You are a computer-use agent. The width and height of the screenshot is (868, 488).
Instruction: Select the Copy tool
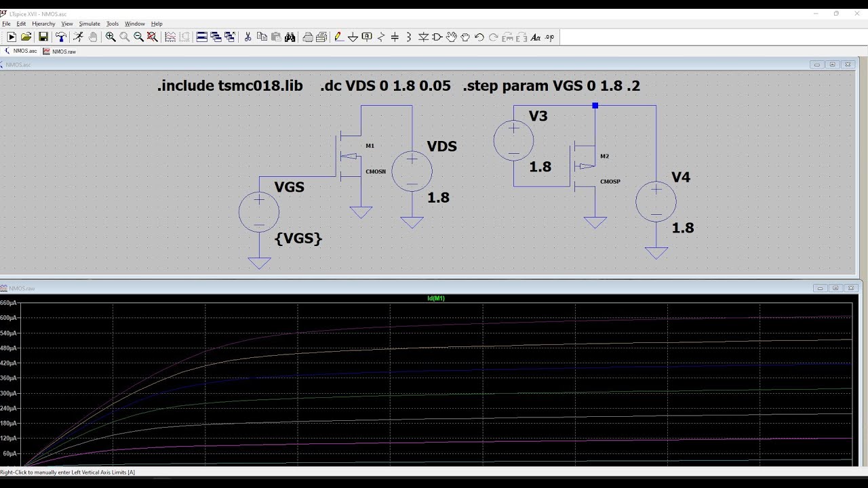[x=262, y=37]
